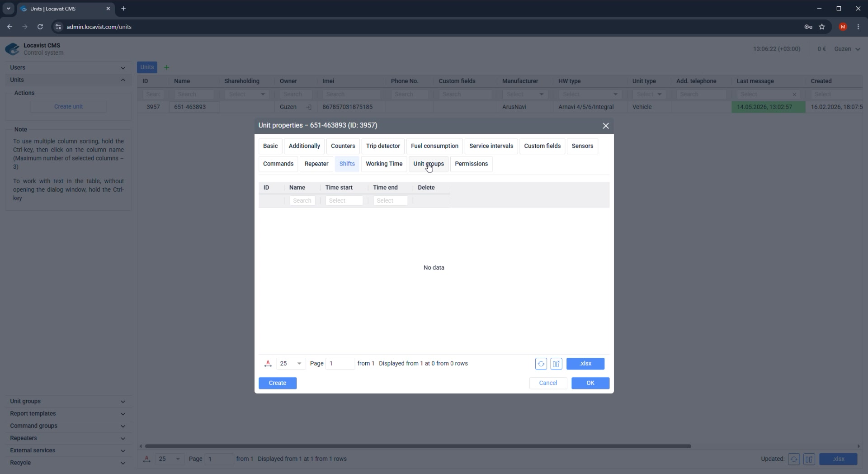Image resolution: width=868 pixels, height=474 pixels.
Task: Open the Working Time tab
Action: pyautogui.click(x=384, y=164)
